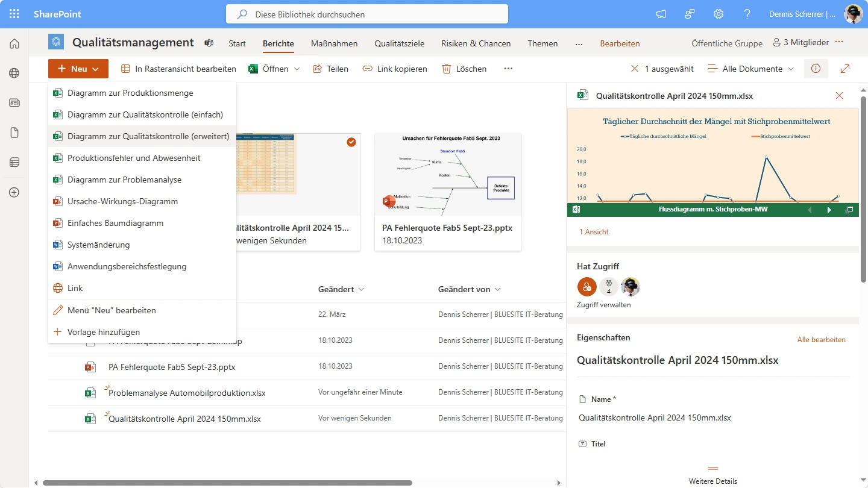Open the Neu dropdown button

click(x=78, y=69)
